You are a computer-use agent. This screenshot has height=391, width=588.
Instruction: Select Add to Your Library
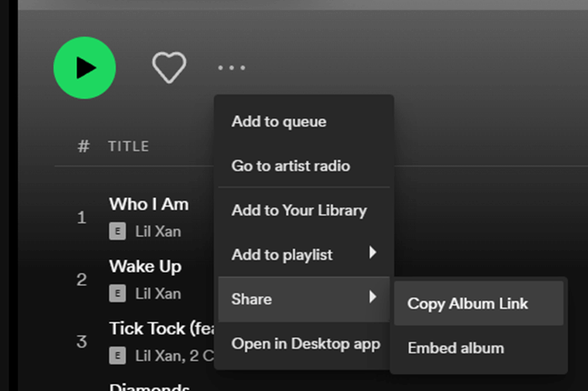coord(299,211)
